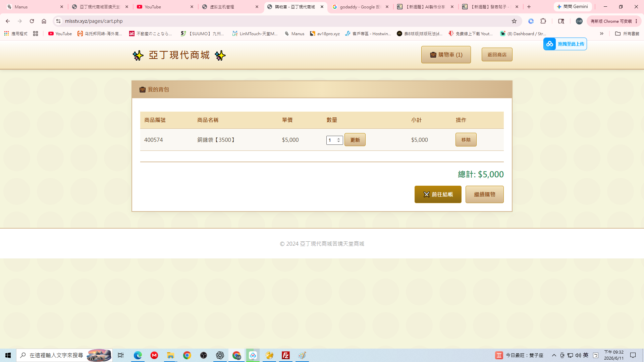644x362 pixels.
Task: Click the Chrome profile avatar icon
Action: (x=579, y=21)
